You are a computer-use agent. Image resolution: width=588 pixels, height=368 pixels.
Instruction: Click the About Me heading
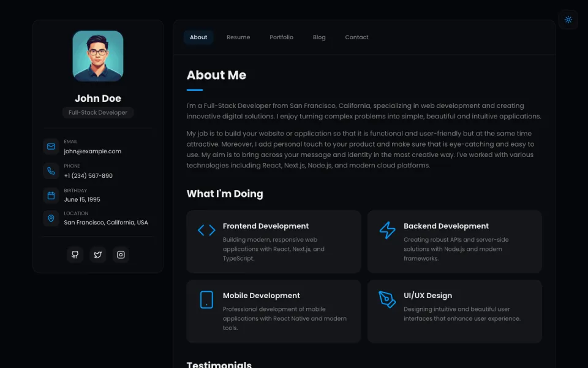click(216, 75)
